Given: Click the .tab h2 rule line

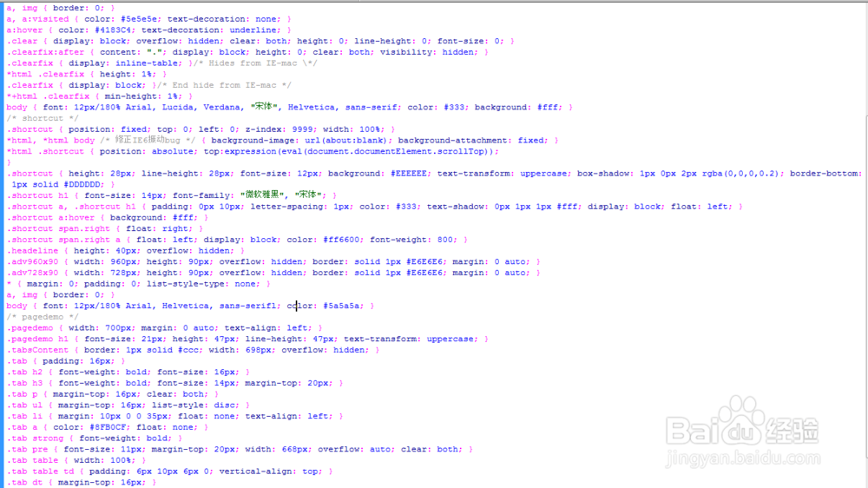Looking at the screenshot, I should coord(128,373).
